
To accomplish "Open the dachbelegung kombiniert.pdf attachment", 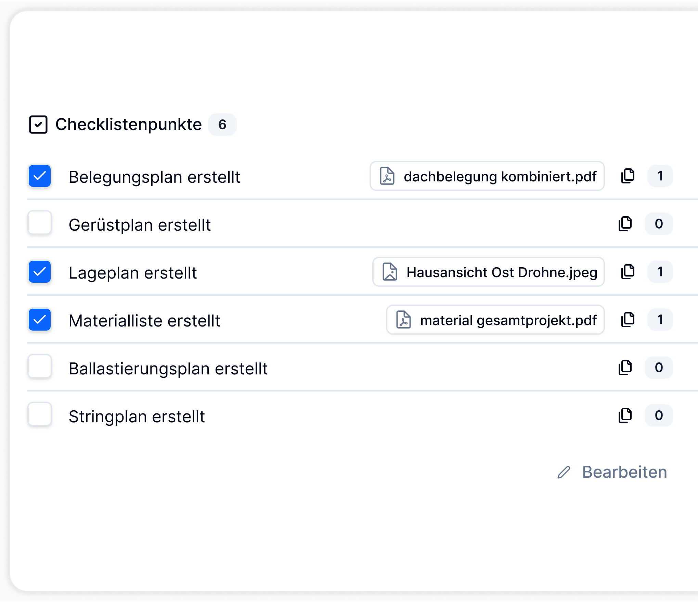I will pyautogui.click(x=487, y=176).
